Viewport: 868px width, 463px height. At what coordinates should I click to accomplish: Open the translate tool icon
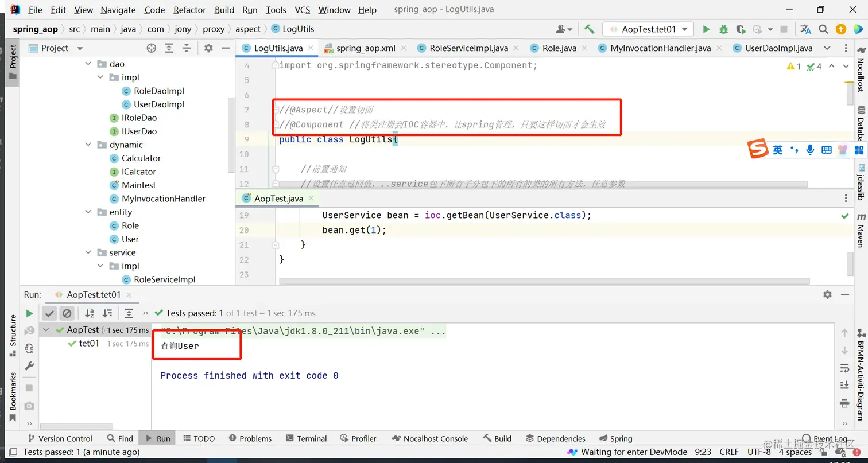(x=806, y=29)
